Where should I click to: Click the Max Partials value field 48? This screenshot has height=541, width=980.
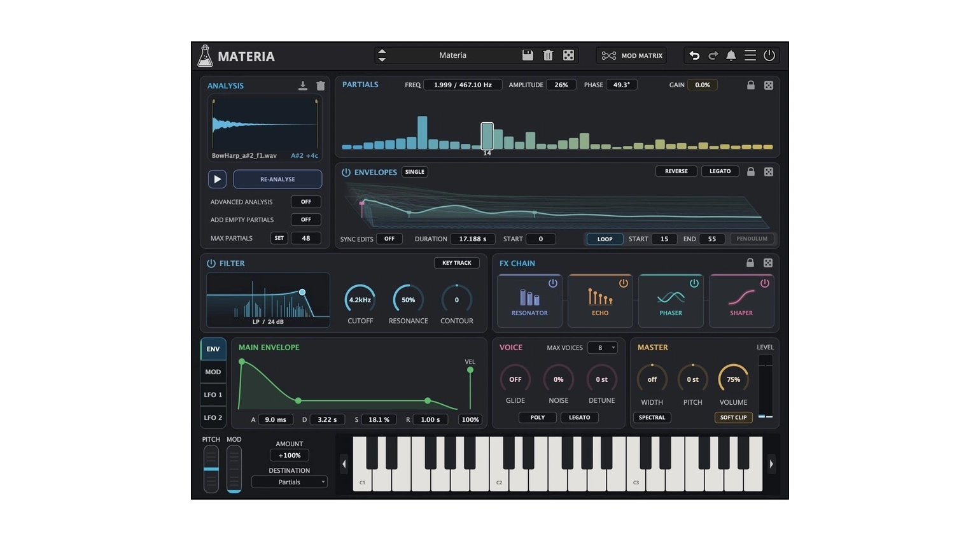pyautogui.click(x=306, y=238)
